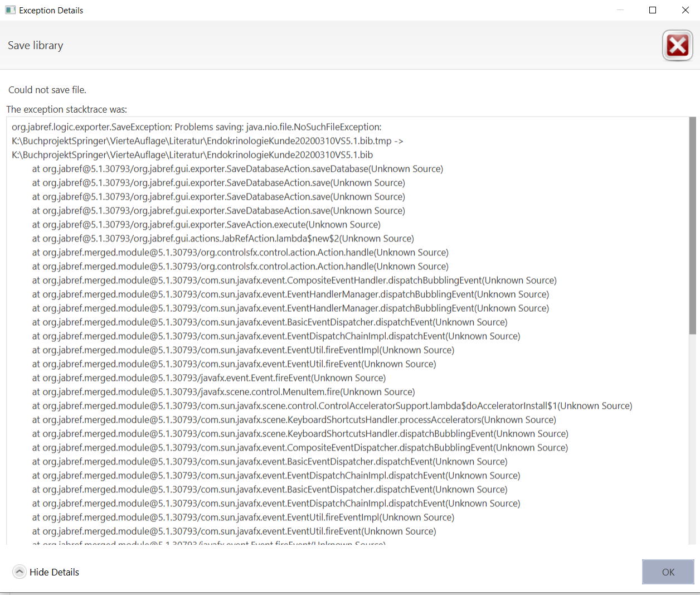Click the Hide Details label
Image resolution: width=700 pixels, height=595 pixels.
(x=54, y=572)
